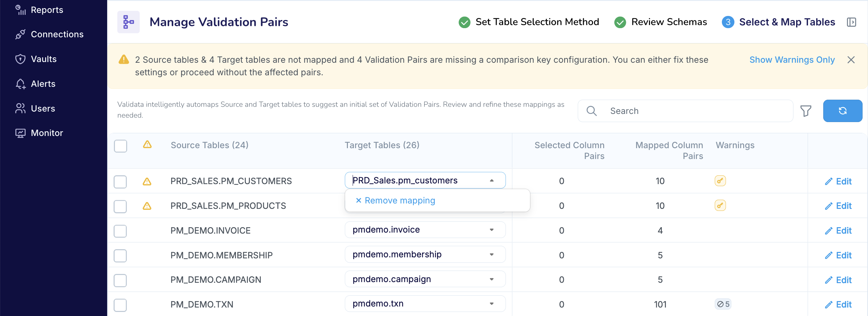Viewport: 868px width, 316px height.
Task: Click the key warning icon for PRD_SALES.PM_CUSTOMERS
Action: click(x=720, y=181)
